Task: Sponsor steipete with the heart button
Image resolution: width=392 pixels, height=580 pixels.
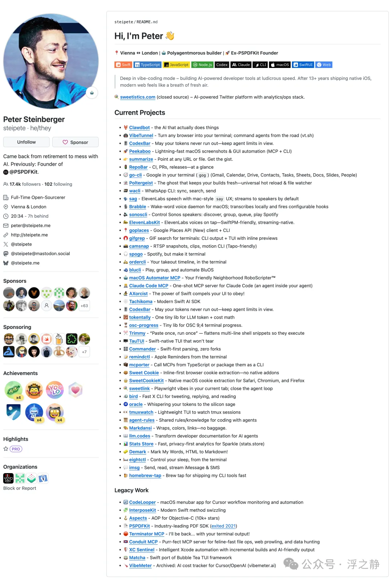Action: 75,142
